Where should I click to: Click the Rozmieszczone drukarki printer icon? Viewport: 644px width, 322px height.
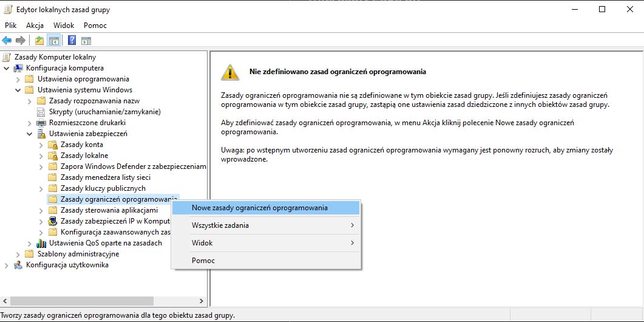[41, 123]
